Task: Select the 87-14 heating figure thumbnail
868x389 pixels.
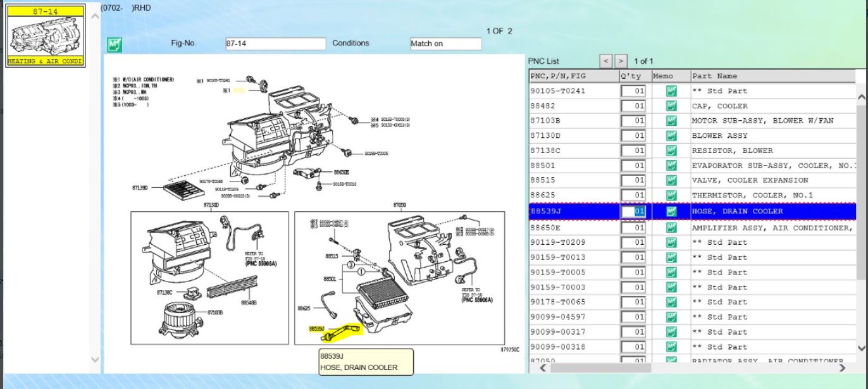Action: click(x=44, y=35)
